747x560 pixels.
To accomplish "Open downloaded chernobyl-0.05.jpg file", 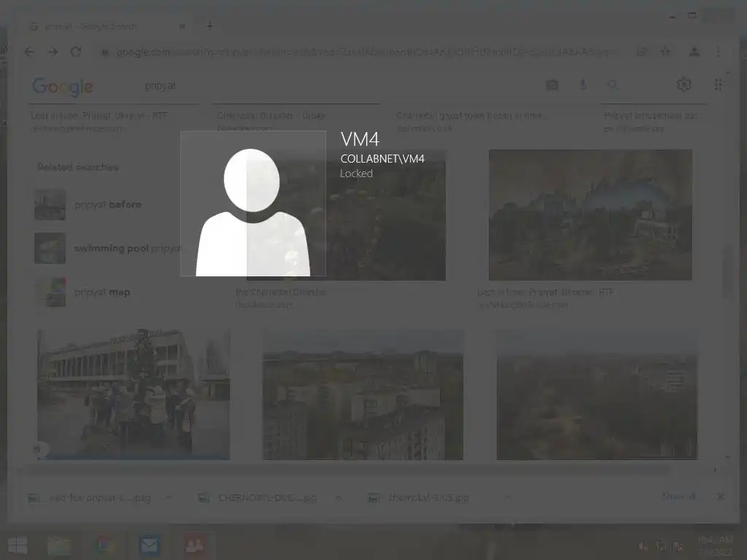I will point(418,497).
